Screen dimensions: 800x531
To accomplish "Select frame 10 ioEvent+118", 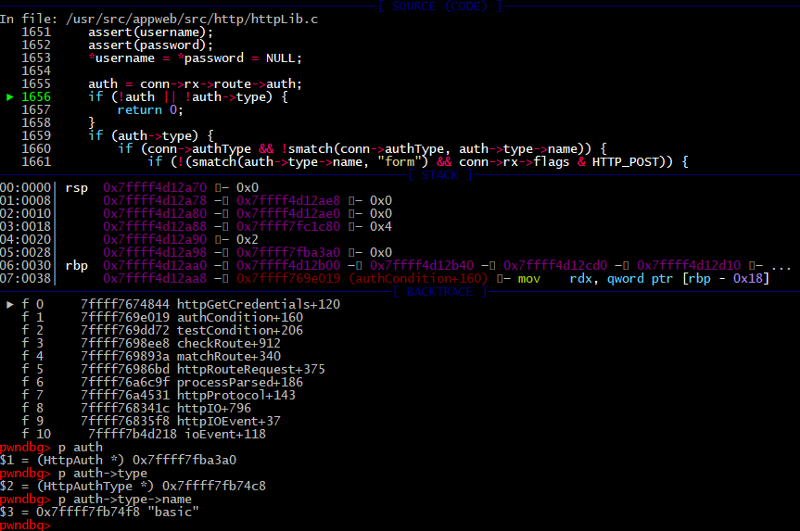I will pos(144,435).
